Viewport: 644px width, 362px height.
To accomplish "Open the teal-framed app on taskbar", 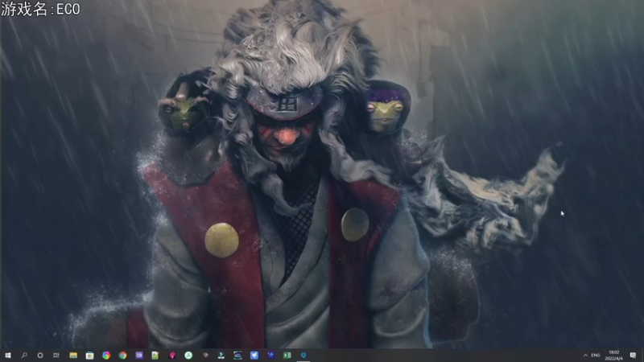I will tap(237, 356).
